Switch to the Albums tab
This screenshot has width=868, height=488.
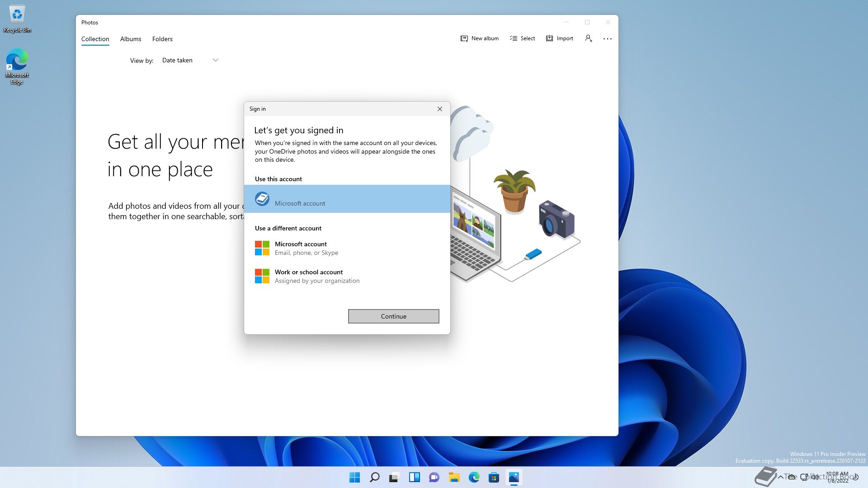coord(131,39)
